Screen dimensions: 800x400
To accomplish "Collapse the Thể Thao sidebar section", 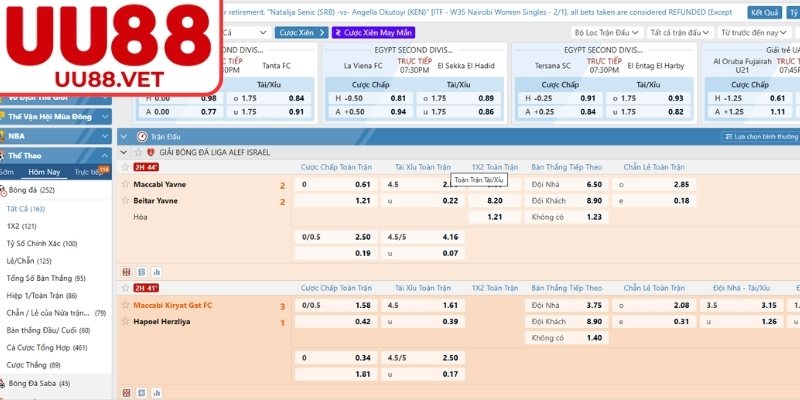I will (x=105, y=156).
